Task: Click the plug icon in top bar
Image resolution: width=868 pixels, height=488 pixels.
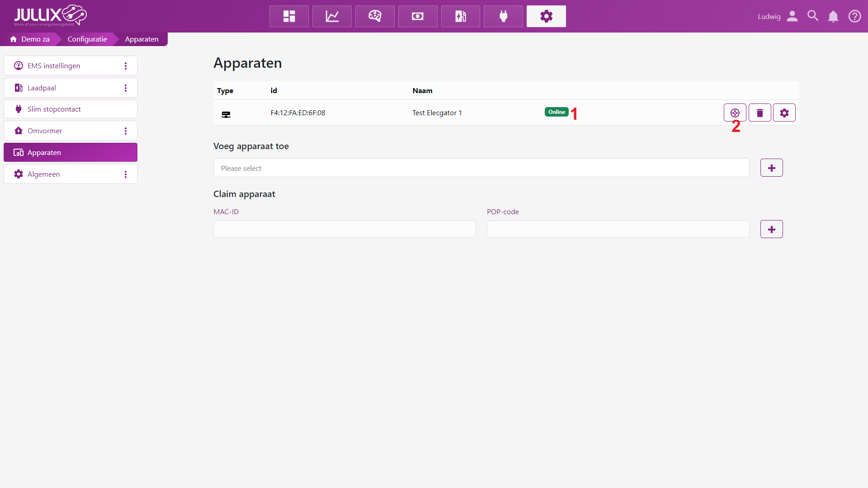Action: [503, 16]
